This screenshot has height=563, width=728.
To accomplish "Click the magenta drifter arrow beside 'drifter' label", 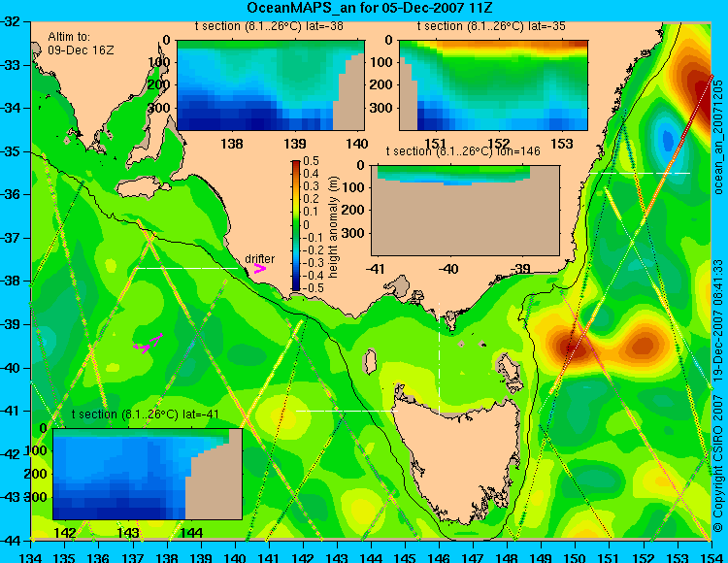I will point(259,268).
